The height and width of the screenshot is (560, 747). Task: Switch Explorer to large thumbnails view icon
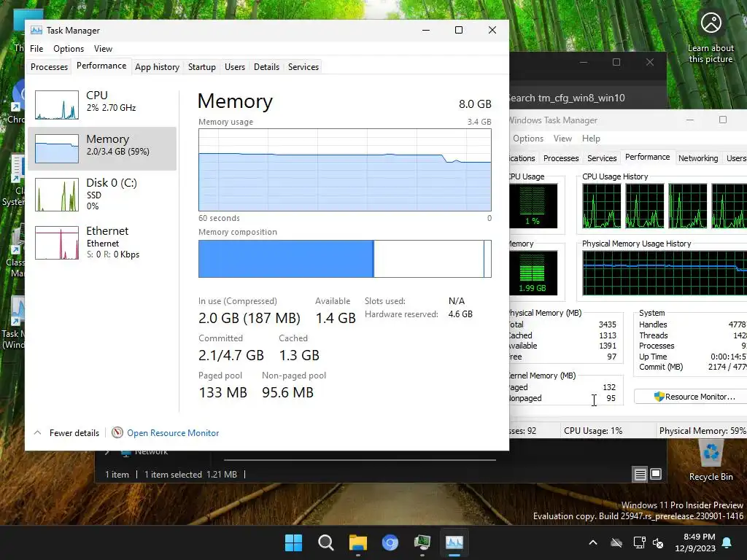coord(656,474)
